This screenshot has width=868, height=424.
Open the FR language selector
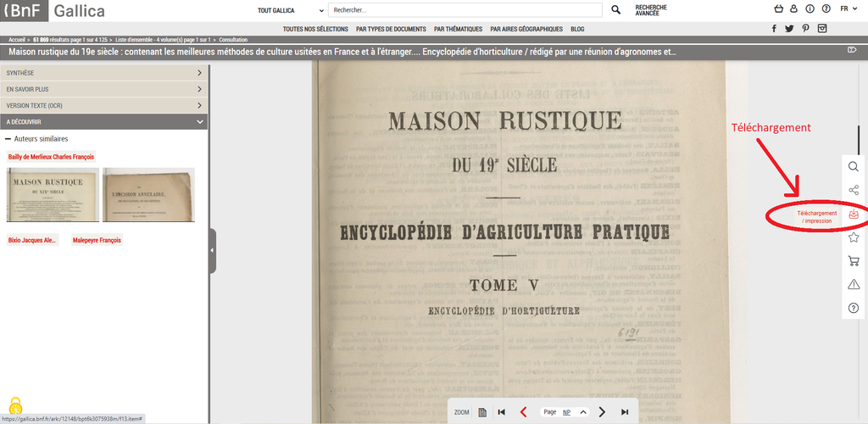coord(848,9)
